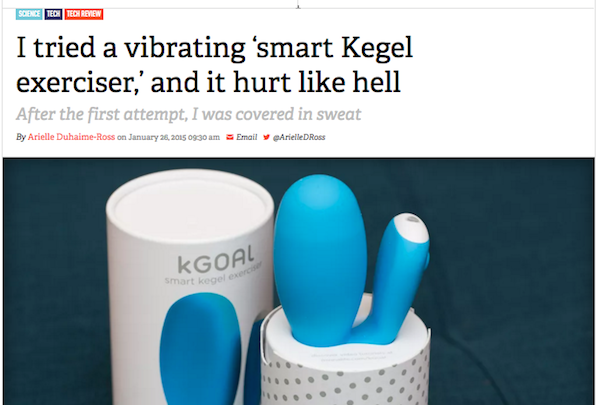
Task: Click the 'By' byline label
Action: pos(21,137)
